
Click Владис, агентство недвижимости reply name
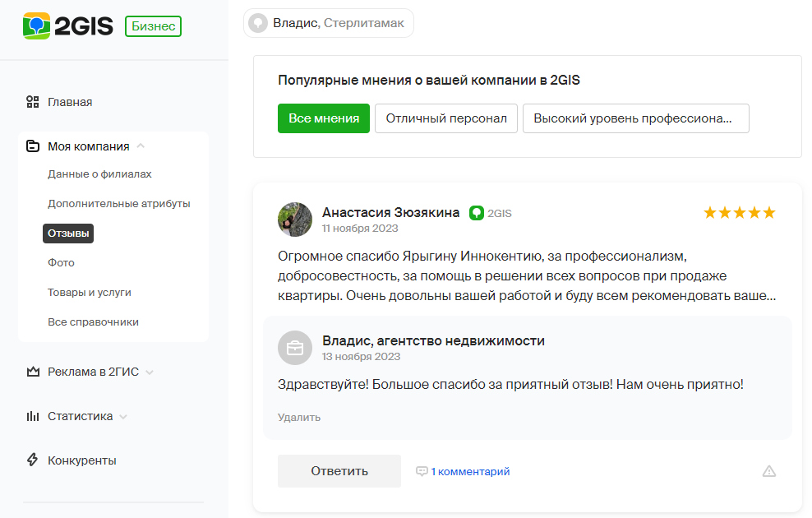tap(433, 341)
